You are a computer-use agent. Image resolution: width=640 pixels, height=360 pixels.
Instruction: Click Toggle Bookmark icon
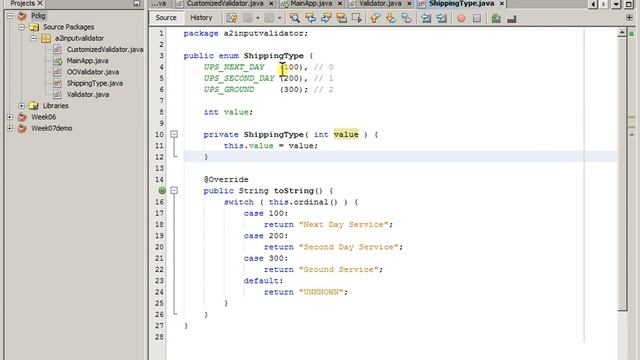[406, 18]
